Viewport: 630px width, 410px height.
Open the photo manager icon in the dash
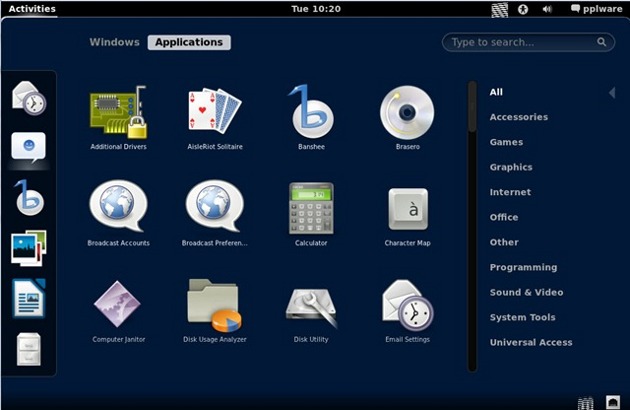[x=29, y=248]
